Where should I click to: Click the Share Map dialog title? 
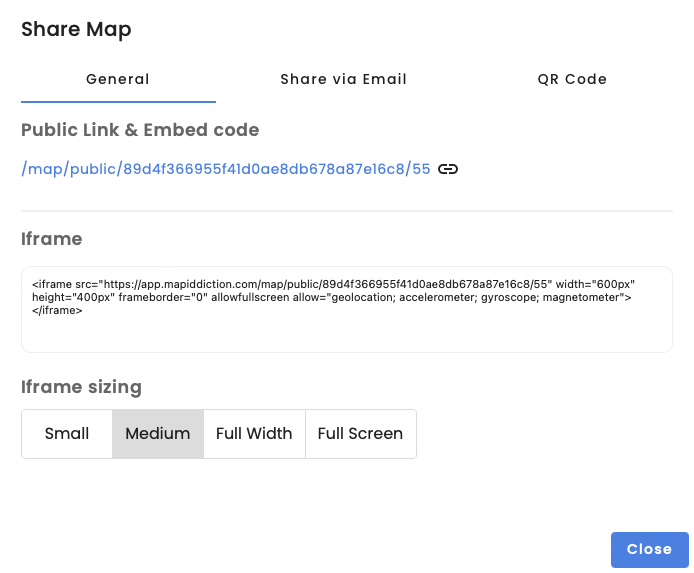coord(76,30)
